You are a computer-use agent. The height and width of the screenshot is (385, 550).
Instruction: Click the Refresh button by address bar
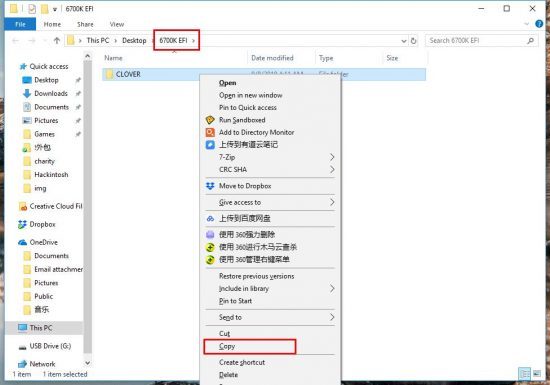click(x=414, y=41)
